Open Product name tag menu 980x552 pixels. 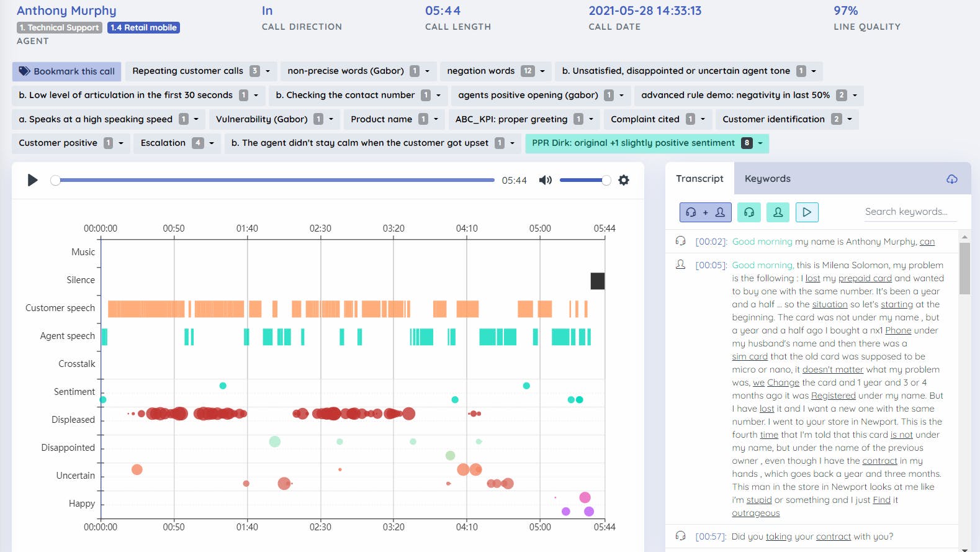pyautogui.click(x=436, y=119)
